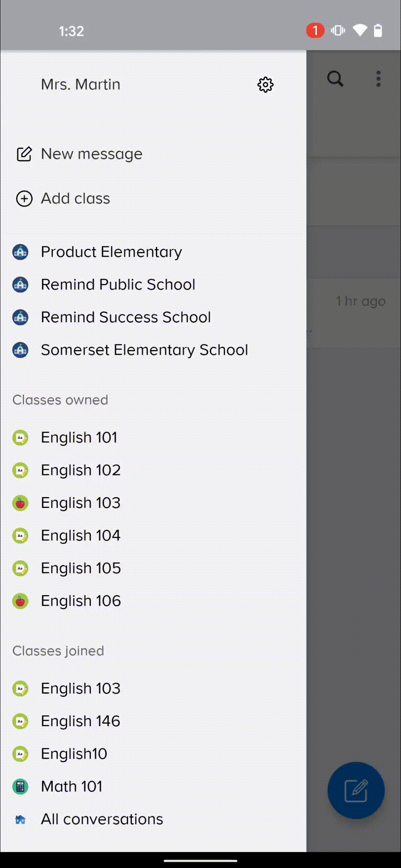Tap the Mrs. Martin profile name
Screen dimensions: 401x868
(x=81, y=84)
